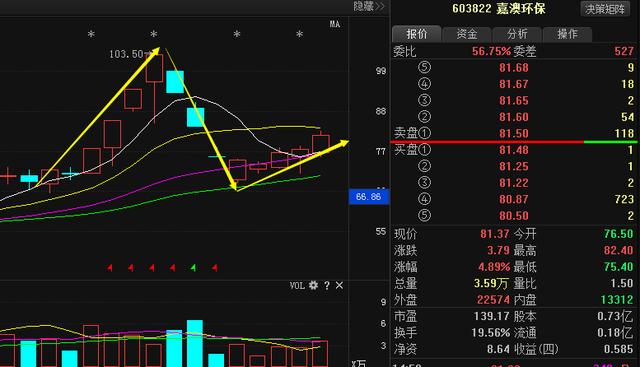Click the 收益(四) value 0.585

pos(618,349)
